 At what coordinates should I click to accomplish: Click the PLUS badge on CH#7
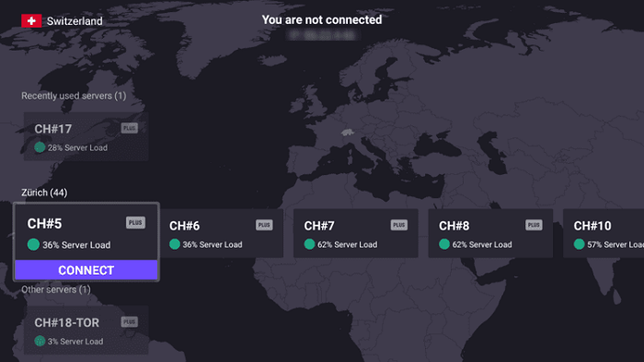coord(398,225)
